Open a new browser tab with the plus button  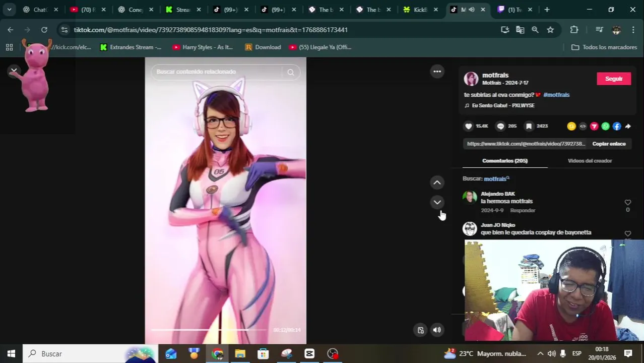click(x=547, y=10)
